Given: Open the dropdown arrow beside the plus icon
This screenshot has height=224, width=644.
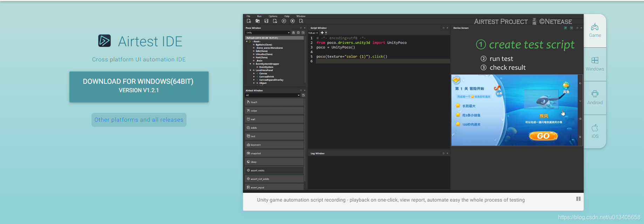Looking at the screenshot, I should click(x=326, y=33).
